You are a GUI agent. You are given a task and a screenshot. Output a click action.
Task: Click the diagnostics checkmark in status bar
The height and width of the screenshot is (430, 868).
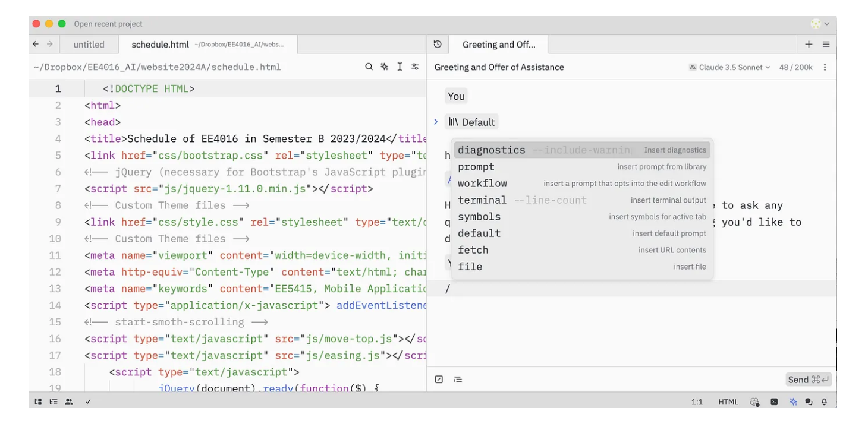[88, 402]
